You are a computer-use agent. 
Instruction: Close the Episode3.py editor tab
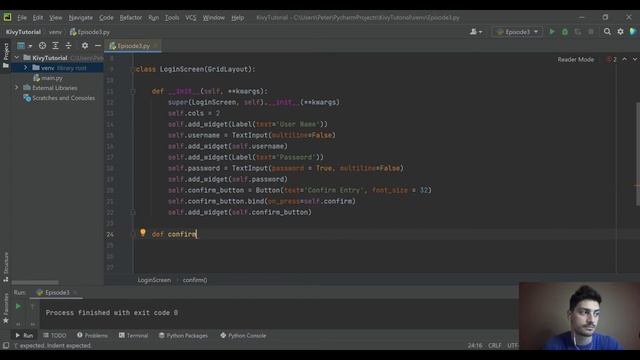(156, 46)
